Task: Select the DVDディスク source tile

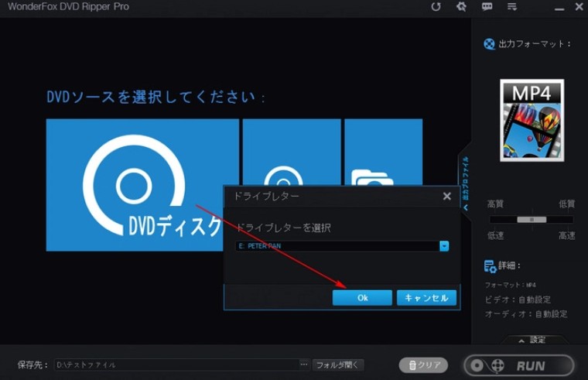Action: [x=142, y=185]
